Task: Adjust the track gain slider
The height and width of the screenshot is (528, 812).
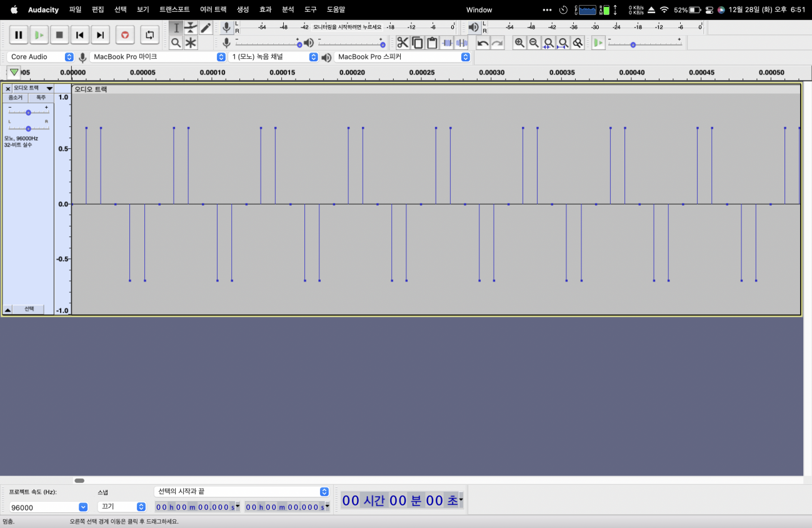Action: pos(28,112)
